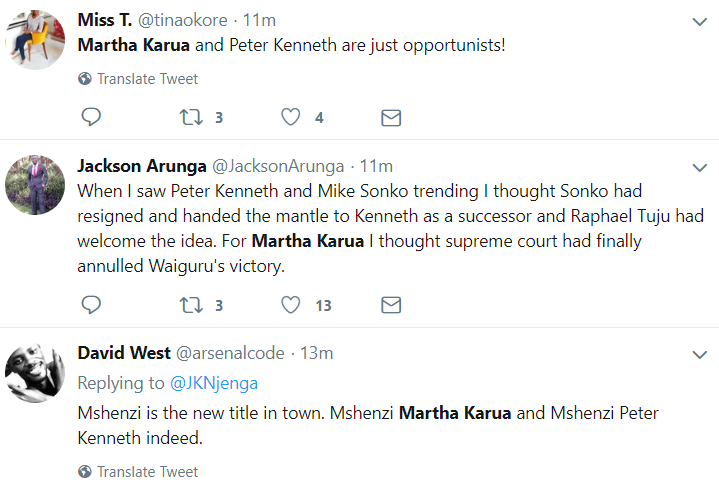Send Miss T.'s tweet via direct message
Viewport: 719px width, 497px height.
391,117
